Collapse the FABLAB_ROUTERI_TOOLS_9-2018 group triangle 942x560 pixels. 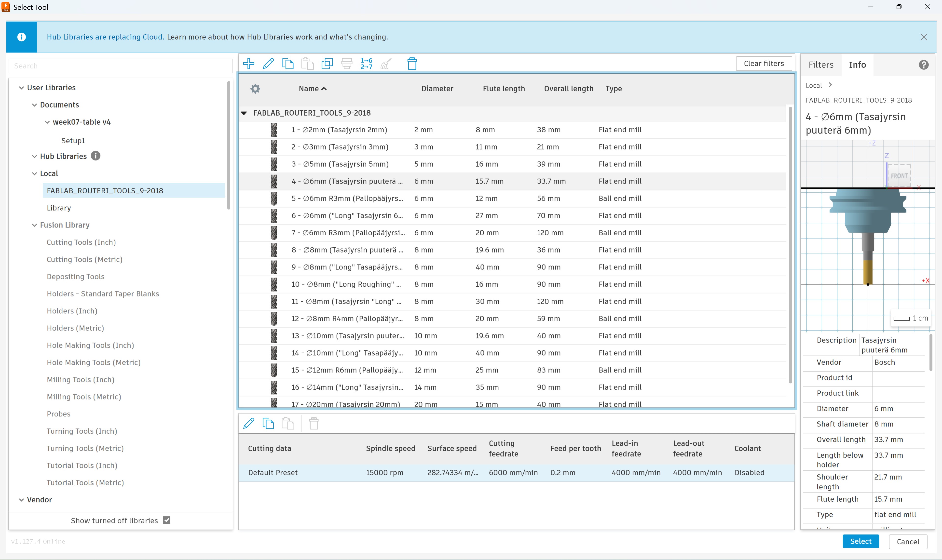(x=244, y=113)
